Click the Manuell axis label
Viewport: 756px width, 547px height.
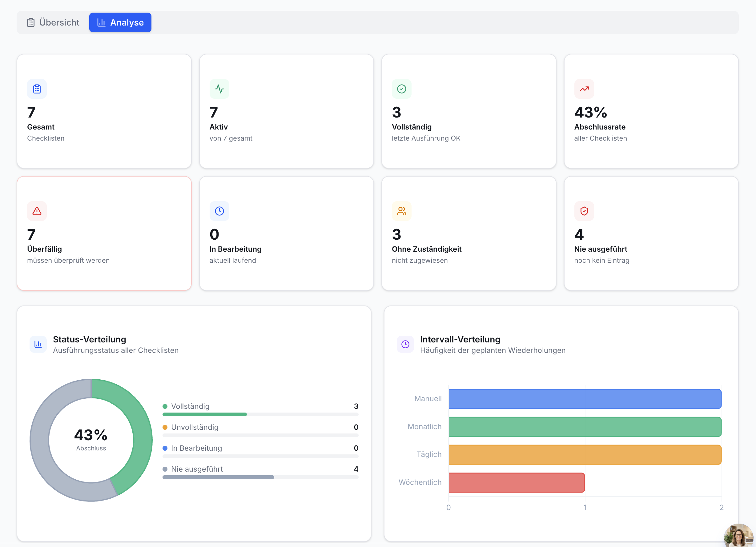(x=428, y=399)
